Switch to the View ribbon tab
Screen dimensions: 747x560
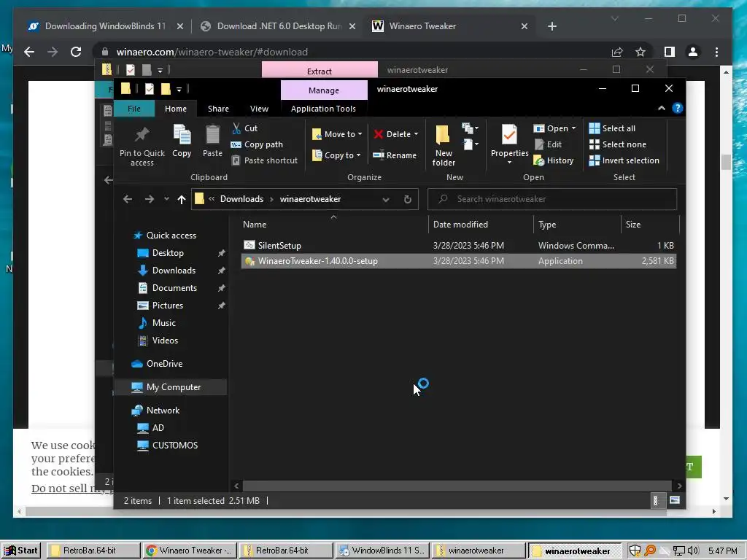point(259,109)
